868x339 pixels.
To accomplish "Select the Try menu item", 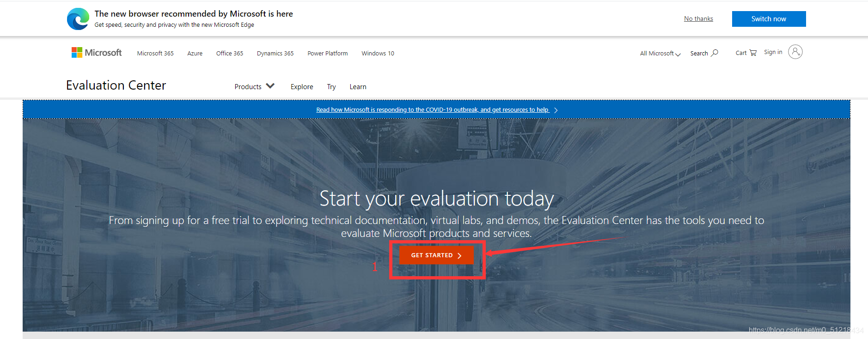I will [x=331, y=87].
